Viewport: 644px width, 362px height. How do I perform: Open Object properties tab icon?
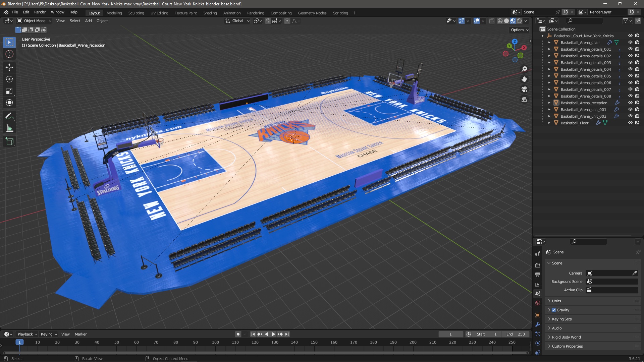pyautogui.click(x=538, y=315)
